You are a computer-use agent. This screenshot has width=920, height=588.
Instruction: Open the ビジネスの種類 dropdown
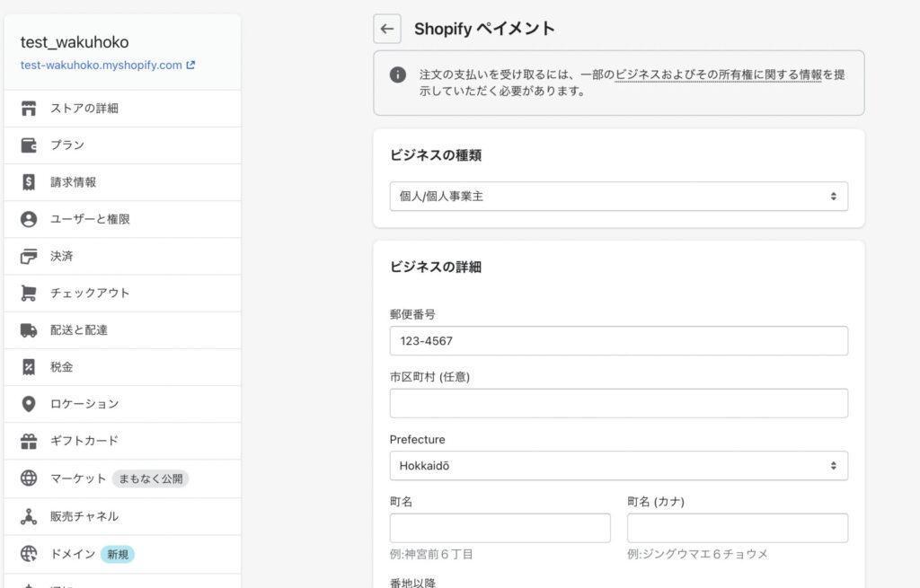618,197
